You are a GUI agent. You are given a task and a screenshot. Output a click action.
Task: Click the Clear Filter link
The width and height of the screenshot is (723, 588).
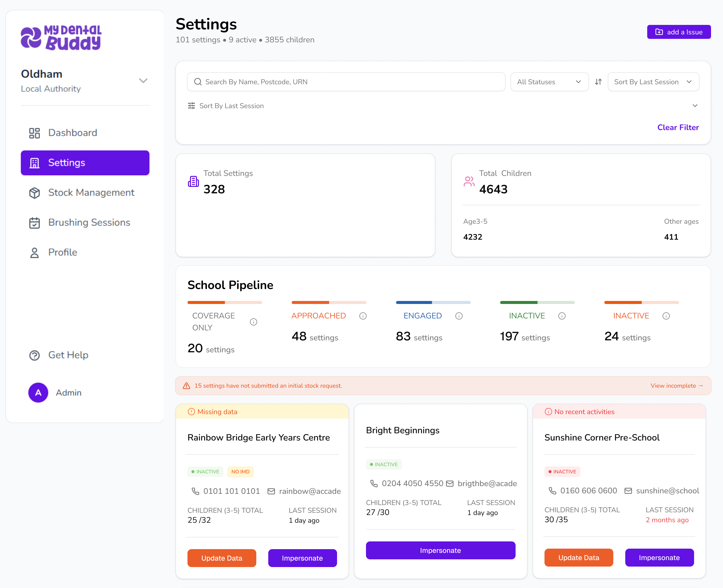678,127
